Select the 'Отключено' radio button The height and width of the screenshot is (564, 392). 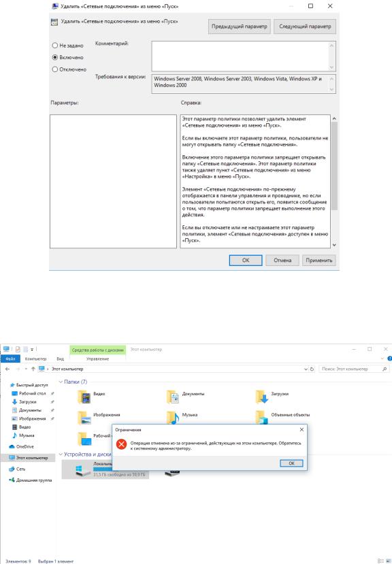pyautogui.click(x=55, y=69)
